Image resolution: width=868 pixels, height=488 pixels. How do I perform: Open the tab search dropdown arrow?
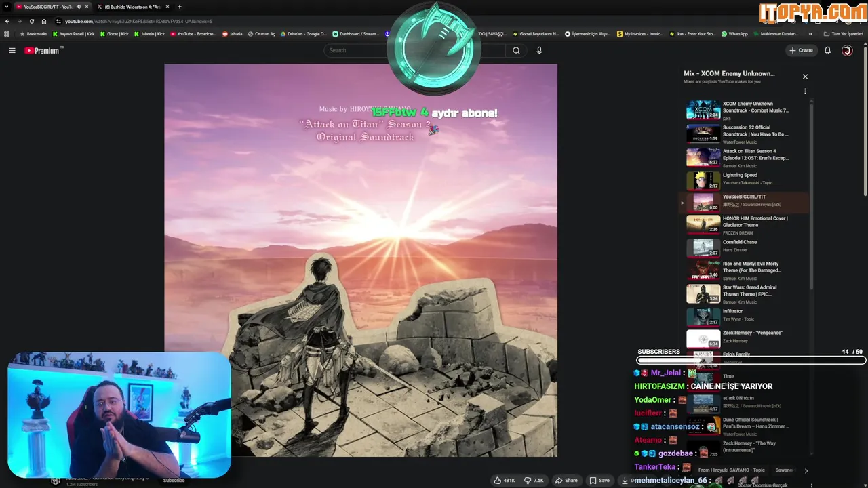[x=6, y=7]
